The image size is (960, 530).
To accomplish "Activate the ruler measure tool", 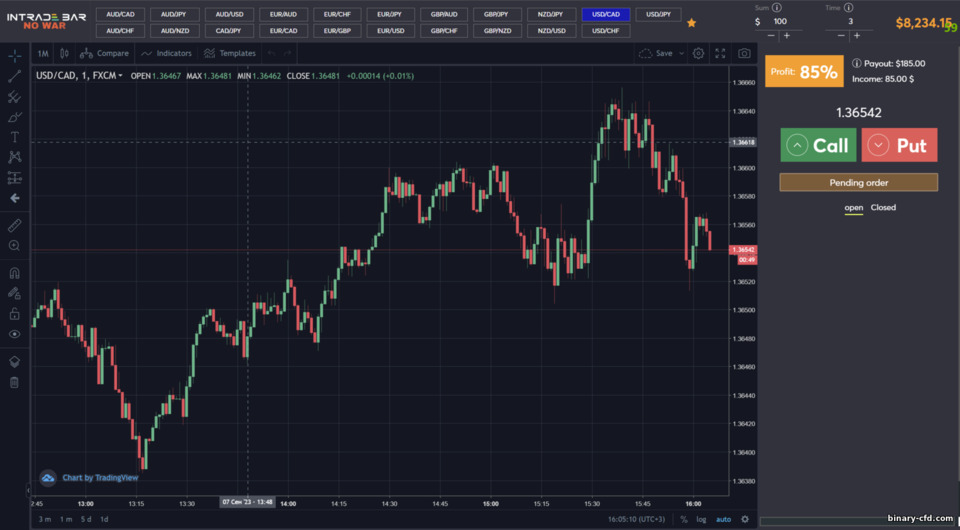I will 15,225.
